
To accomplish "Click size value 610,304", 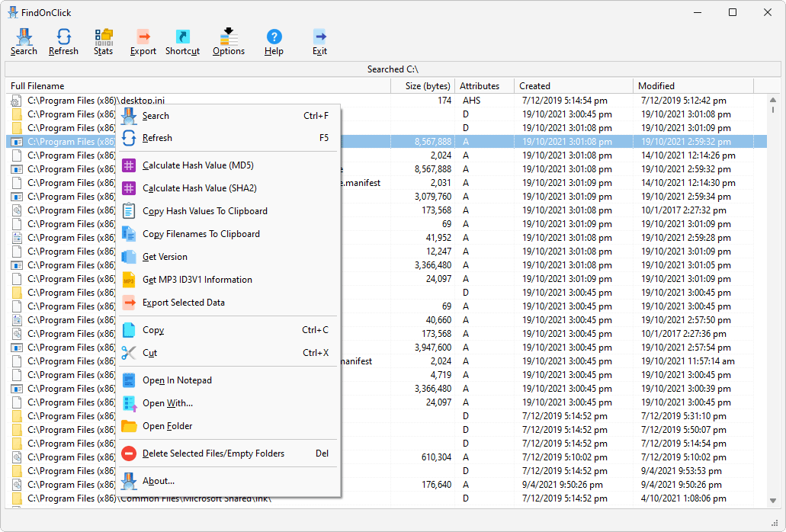I will [x=436, y=457].
